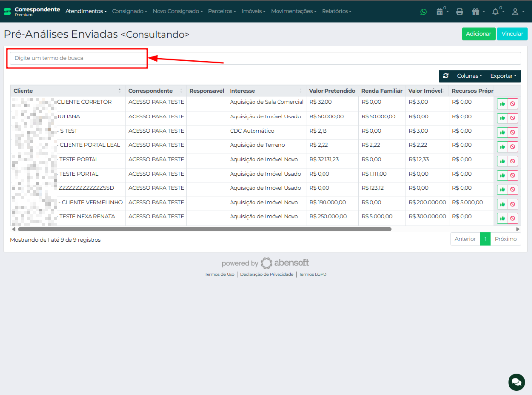Open the user profile icon menu
Viewport: 532px width, 395px height.
[x=515, y=12]
